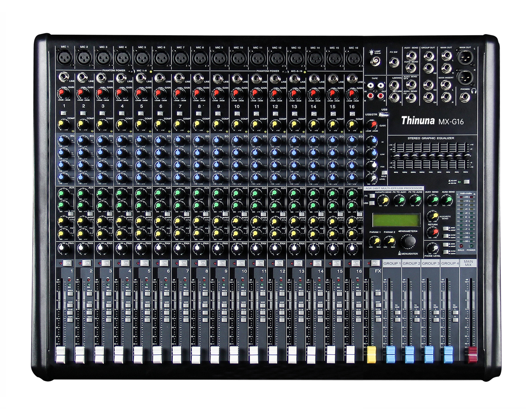Image resolution: width=532 pixels, height=409 pixels.
Task: Enable SOLO on the FX fader strip
Action: tap(378, 293)
